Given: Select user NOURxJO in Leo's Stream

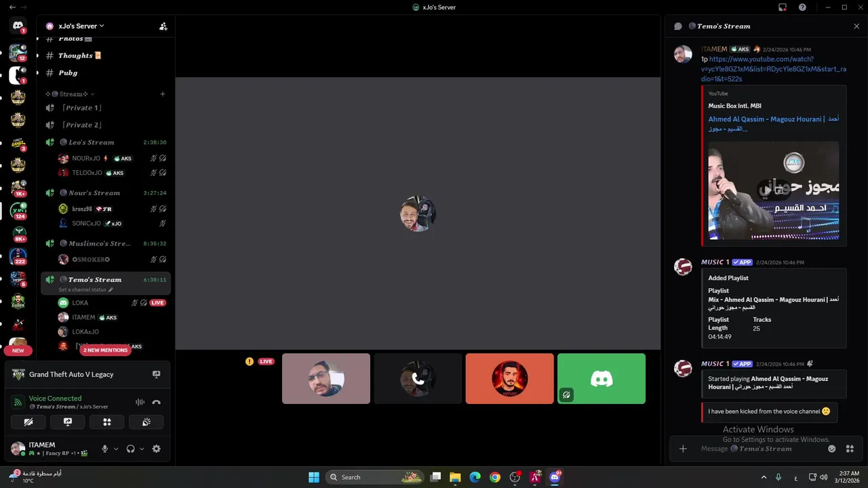Looking at the screenshot, I should click(86, 158).
